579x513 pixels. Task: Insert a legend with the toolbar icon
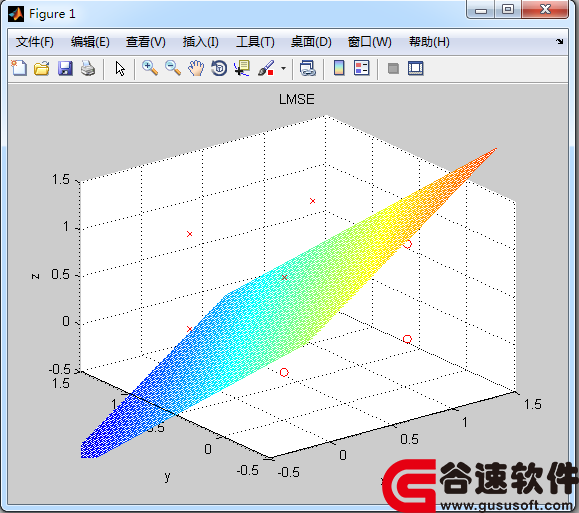click(362, 68)
